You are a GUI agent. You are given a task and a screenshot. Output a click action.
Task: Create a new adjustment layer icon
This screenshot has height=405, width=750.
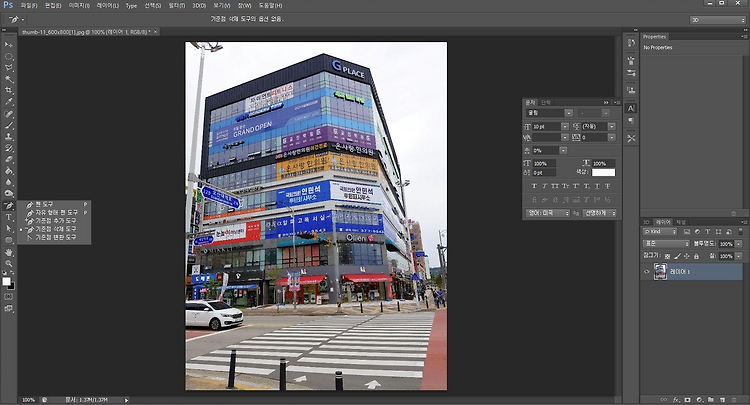[x=699, y=400]
